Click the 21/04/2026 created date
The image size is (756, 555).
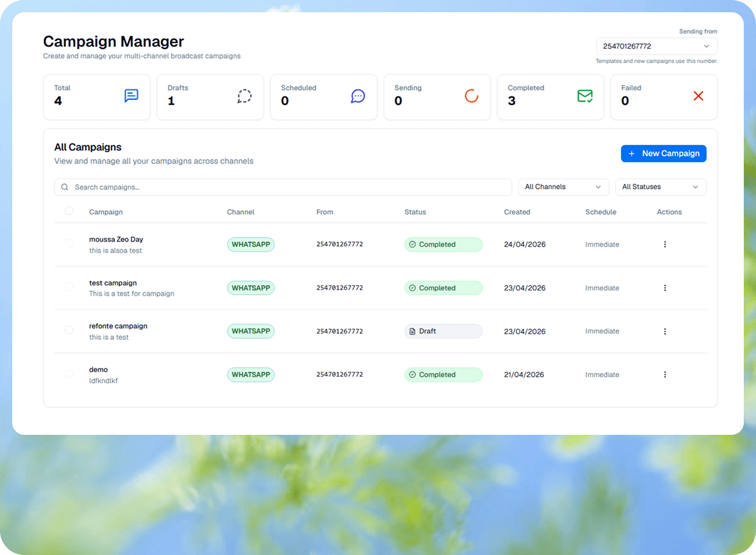524,375
